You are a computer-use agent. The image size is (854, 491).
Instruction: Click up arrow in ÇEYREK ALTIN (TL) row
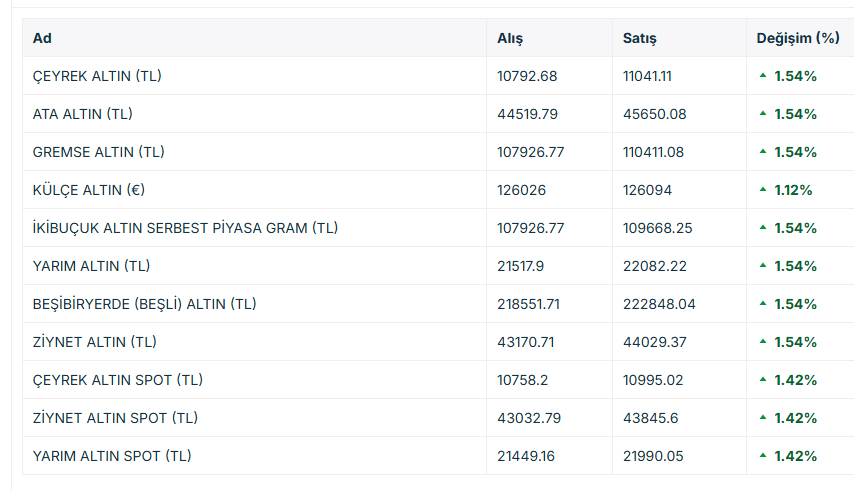(763, 76)
